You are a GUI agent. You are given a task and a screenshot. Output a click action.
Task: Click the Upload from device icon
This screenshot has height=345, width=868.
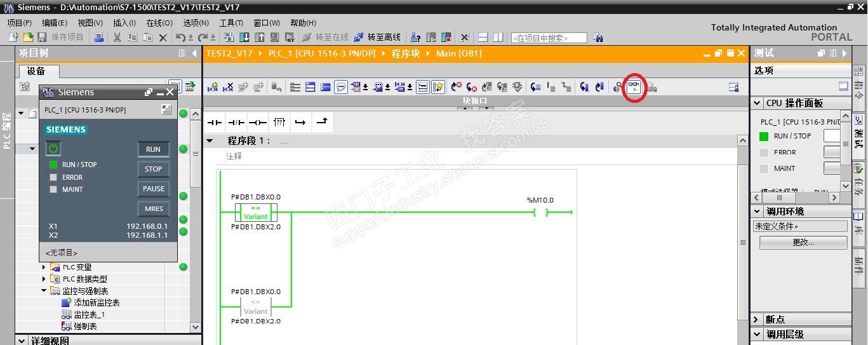[259, 37]
